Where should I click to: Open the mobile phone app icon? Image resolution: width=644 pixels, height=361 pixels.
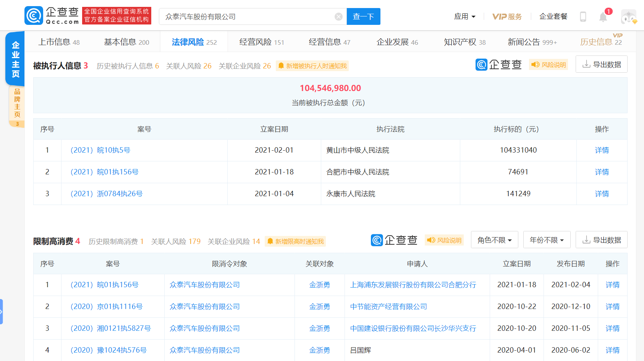click(x=583, y=16)
